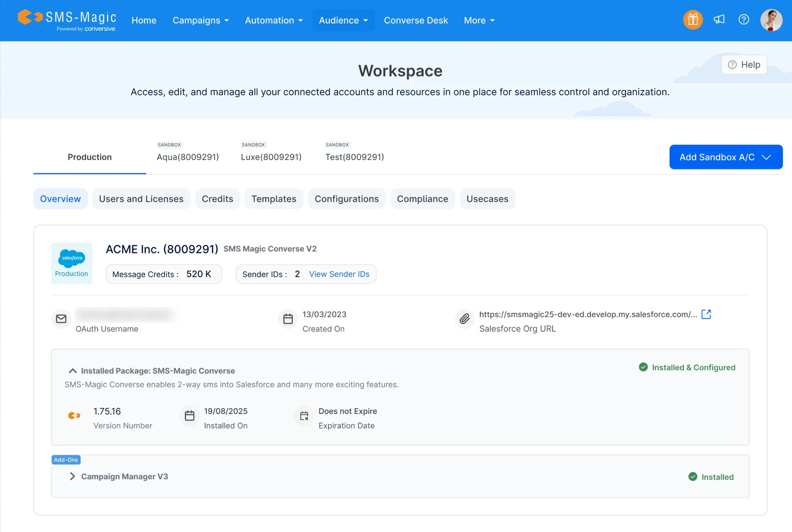Click the Help button

pyautogui.click(x=744, y=65)
